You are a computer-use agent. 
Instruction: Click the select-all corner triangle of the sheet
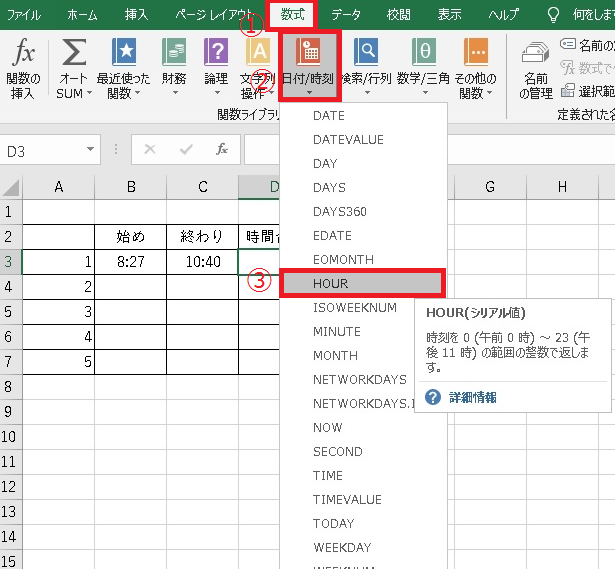[11, 187]
